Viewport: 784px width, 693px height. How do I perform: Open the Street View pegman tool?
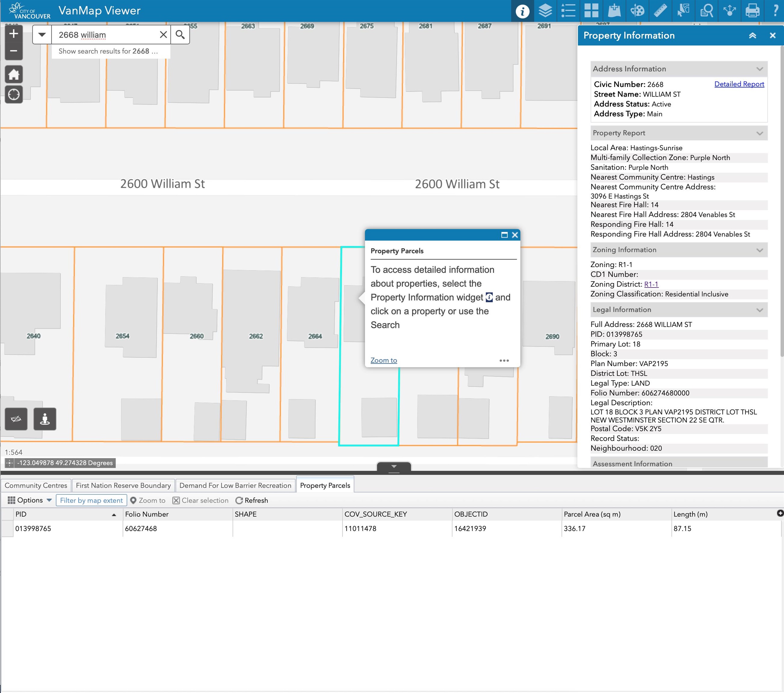45,419
